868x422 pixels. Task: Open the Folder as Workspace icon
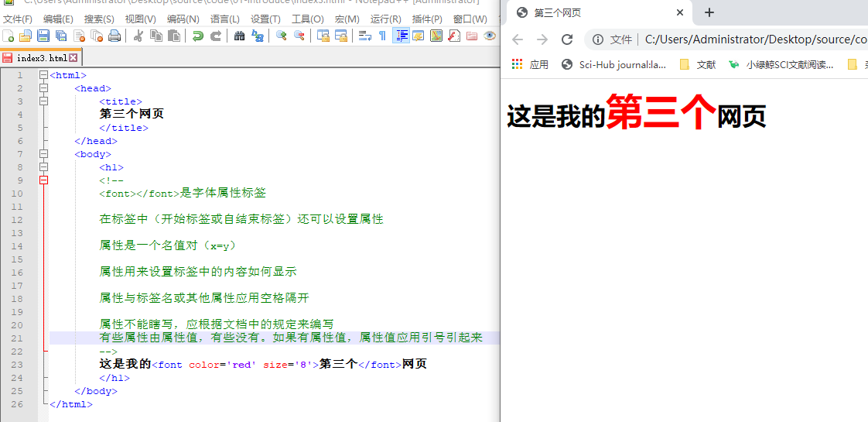472,36
